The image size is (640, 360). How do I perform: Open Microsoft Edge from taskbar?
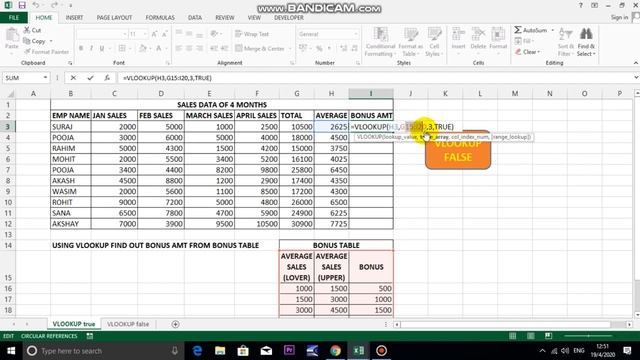(x=197, y=351)
